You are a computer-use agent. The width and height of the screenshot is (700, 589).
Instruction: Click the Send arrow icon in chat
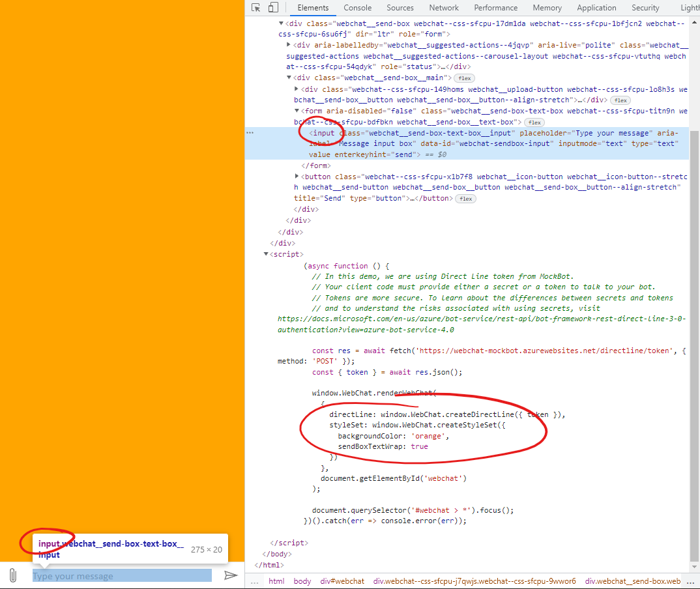click(230, 575)
